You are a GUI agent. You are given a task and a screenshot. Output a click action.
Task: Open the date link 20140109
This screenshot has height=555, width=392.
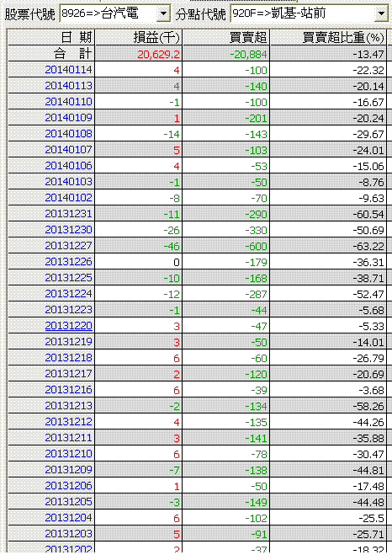point(69,118)
